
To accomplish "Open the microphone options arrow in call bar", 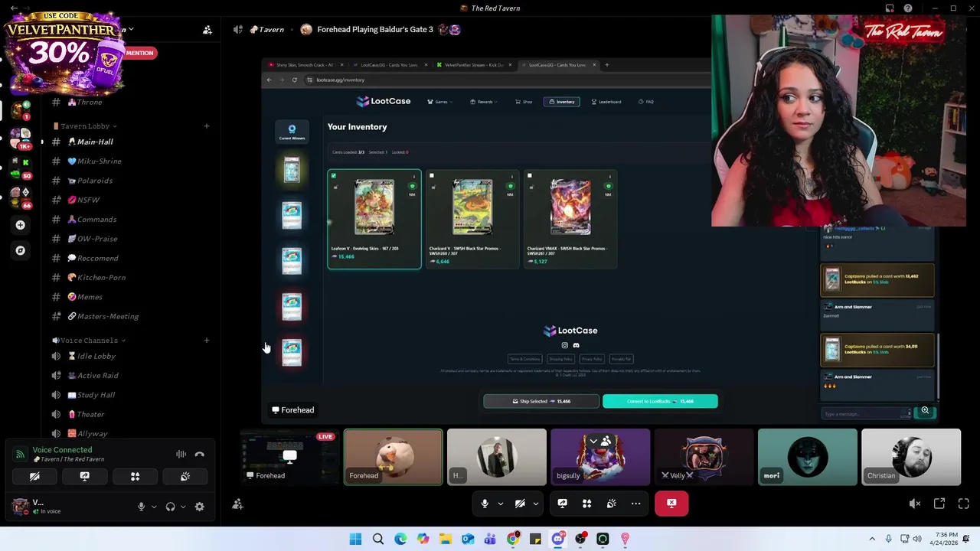I will pos(501,504).
